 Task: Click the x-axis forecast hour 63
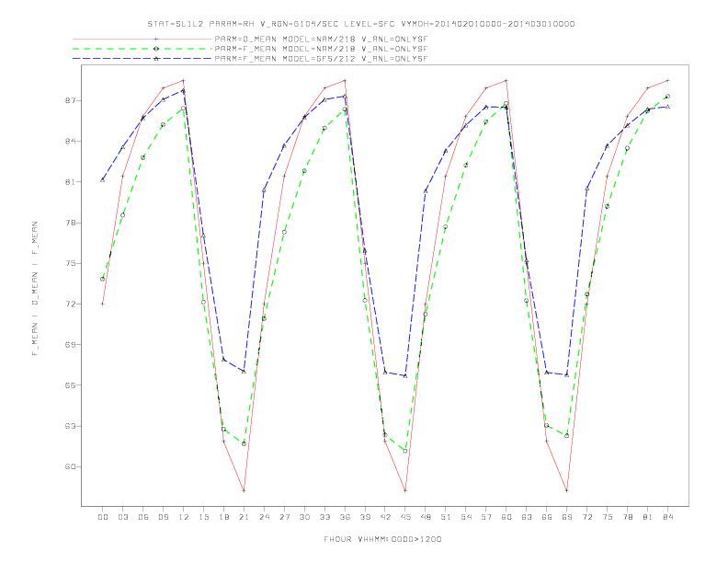527,517
